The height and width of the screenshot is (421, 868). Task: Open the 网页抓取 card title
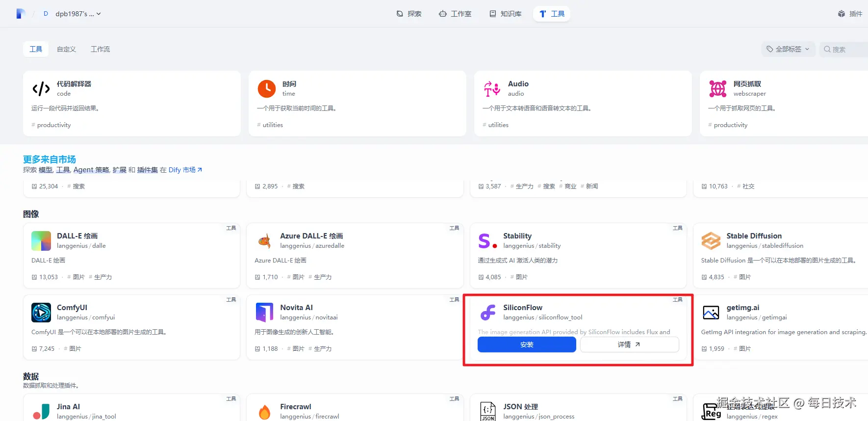[747, 84]
